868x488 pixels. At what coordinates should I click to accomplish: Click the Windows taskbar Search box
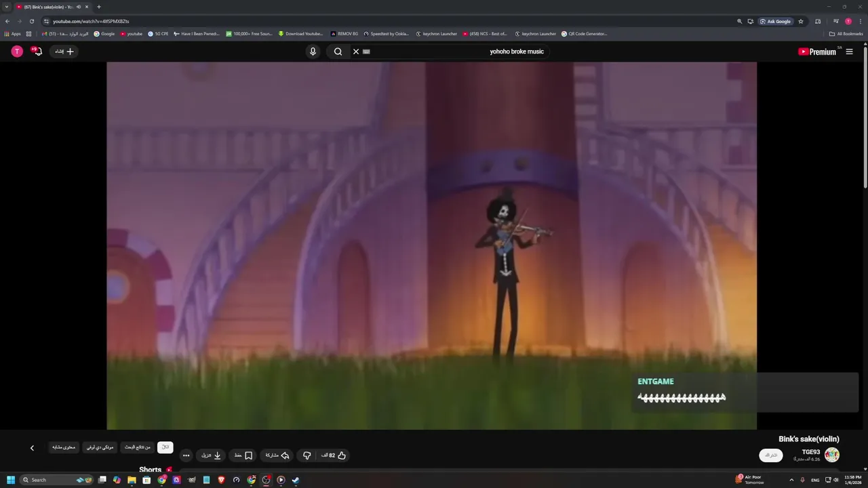coord(57,480)
